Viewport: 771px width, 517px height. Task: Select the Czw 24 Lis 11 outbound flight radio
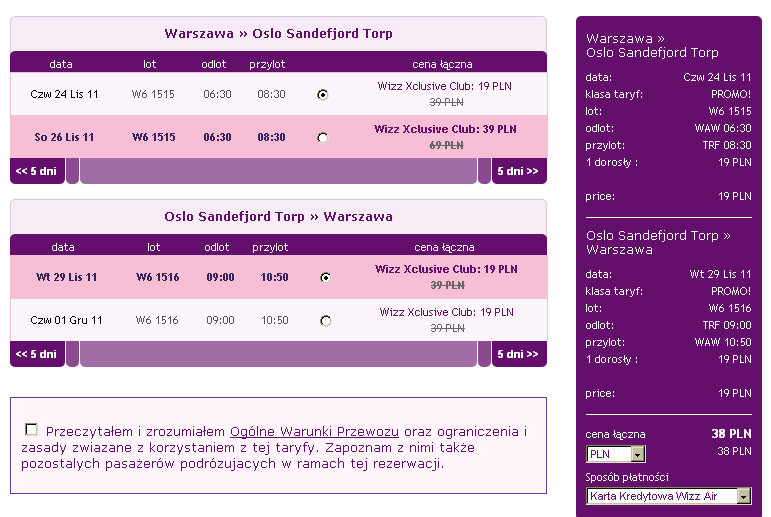pyautogui.click(x=323, y=94)
